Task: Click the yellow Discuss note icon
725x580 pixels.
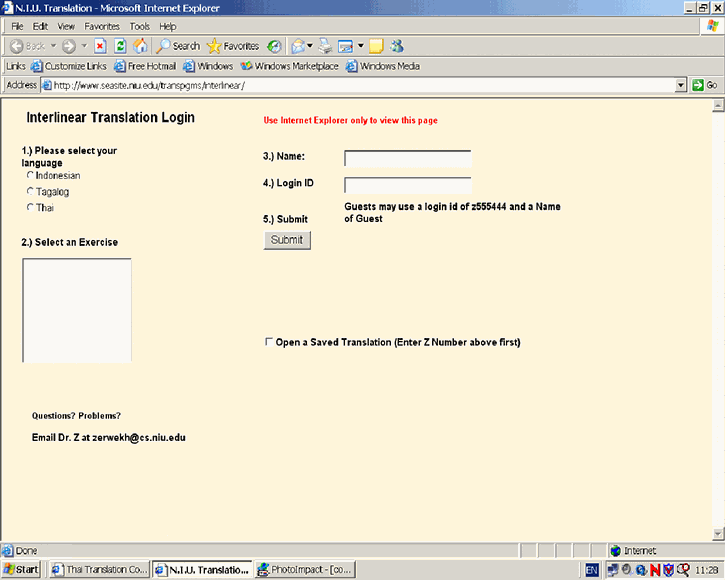Action: tap(376, 46)
